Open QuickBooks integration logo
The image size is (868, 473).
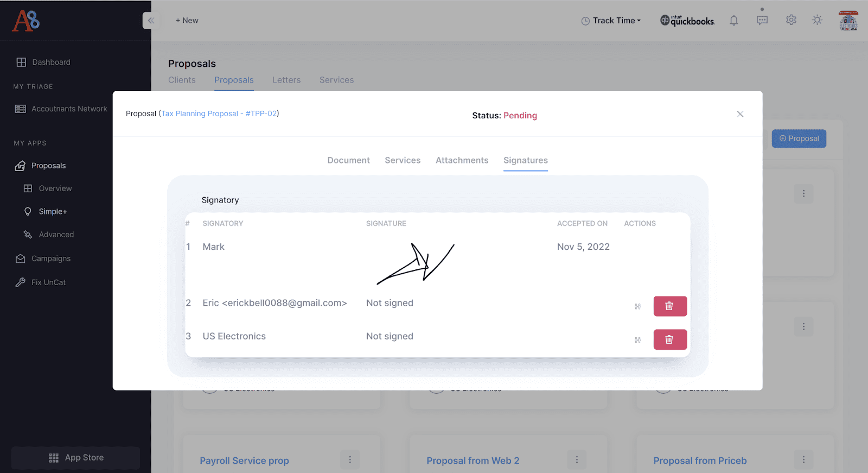tap(687, 21)
